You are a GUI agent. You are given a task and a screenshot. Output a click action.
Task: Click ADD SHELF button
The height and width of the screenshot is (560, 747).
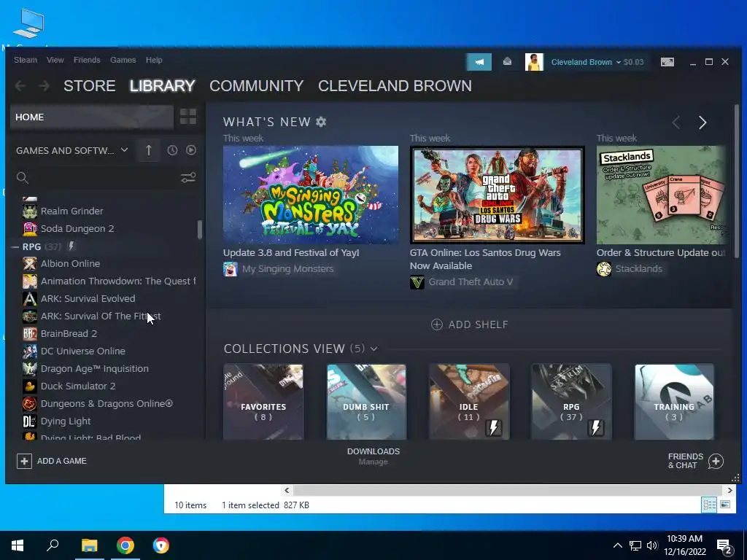coord(470,324)
